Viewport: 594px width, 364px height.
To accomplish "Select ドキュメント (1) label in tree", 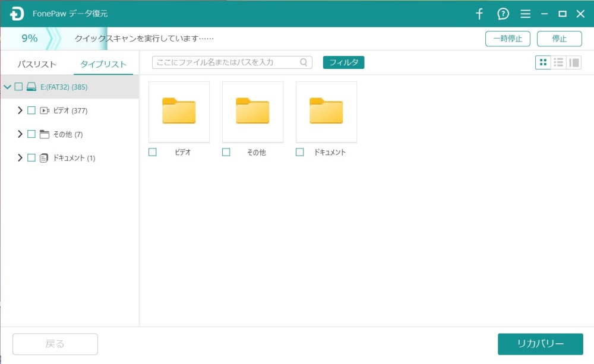I will pyautogui.click(x=74, y=158).
